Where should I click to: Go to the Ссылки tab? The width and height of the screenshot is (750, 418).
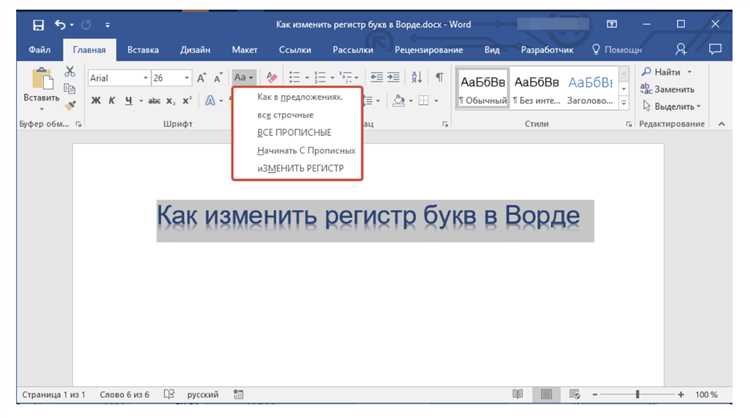295,50
